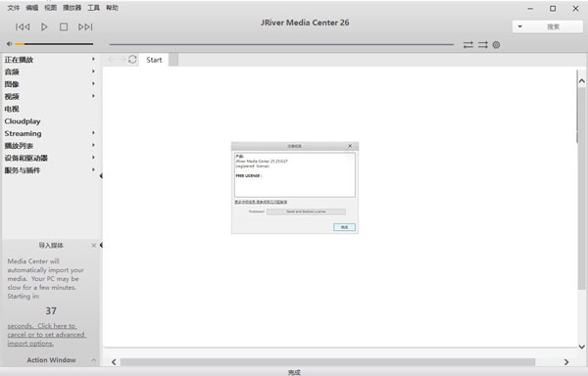Collapse the 导入媒体 panel with the side arrow

[x=101, y=245]
